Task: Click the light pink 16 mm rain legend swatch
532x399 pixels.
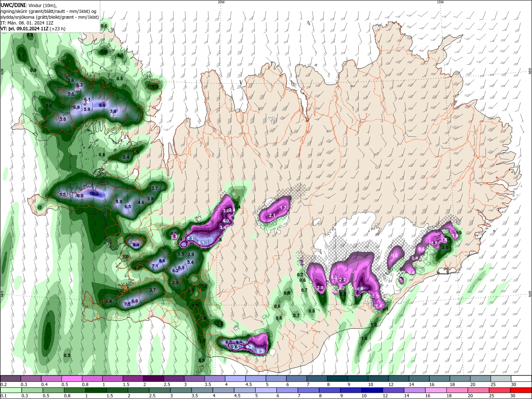Action: pyautogui.click(x=436, y=390)
